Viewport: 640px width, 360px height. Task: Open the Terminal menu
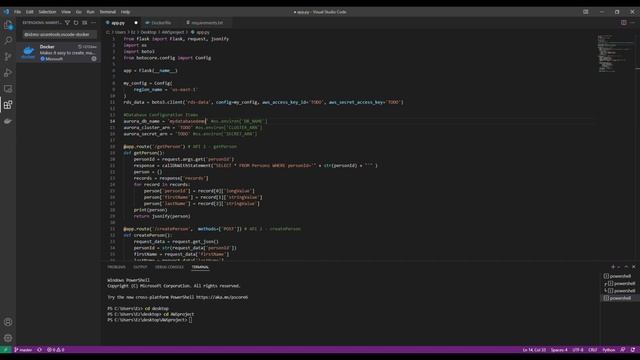[108, 12]
